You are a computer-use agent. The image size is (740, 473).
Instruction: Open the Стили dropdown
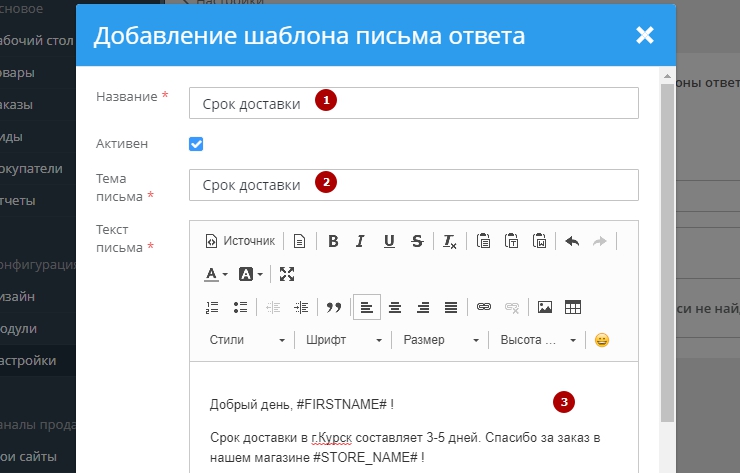click(247, 340)
